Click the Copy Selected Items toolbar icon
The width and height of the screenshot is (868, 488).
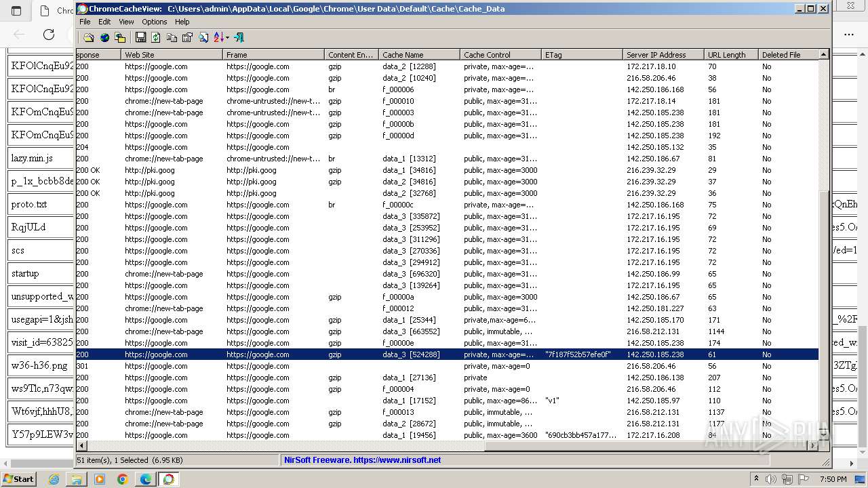(x=172, y=37)
